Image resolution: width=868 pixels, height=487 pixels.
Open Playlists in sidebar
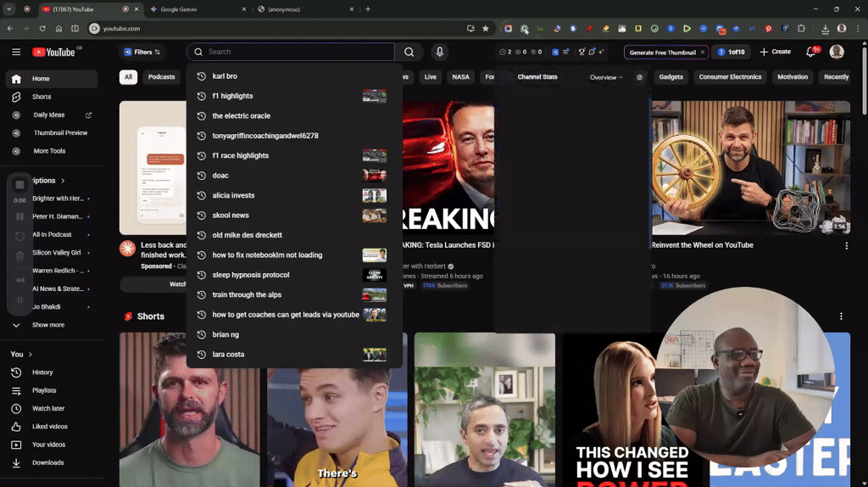coord(52,390)
